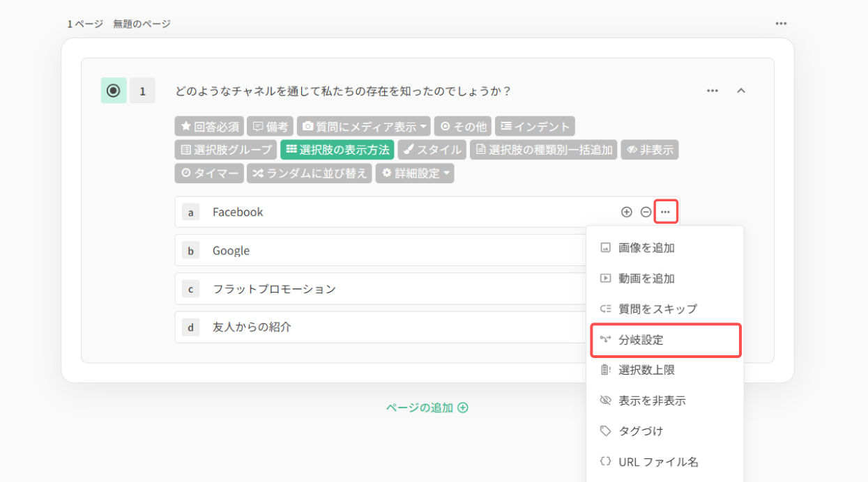Viewport: 868px width, 482px height.
Task: Open question 1 ellipsis options menu
Action: coord(712,91)
